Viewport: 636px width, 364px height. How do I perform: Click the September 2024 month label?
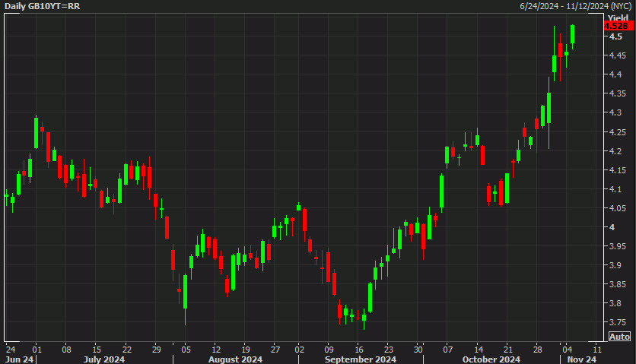360,359
